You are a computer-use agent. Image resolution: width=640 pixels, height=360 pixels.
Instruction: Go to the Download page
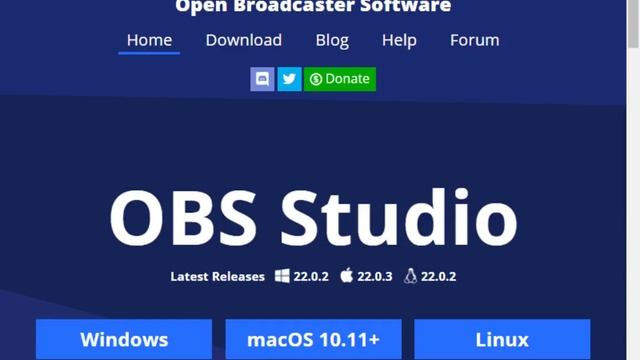tap(244, 40)
